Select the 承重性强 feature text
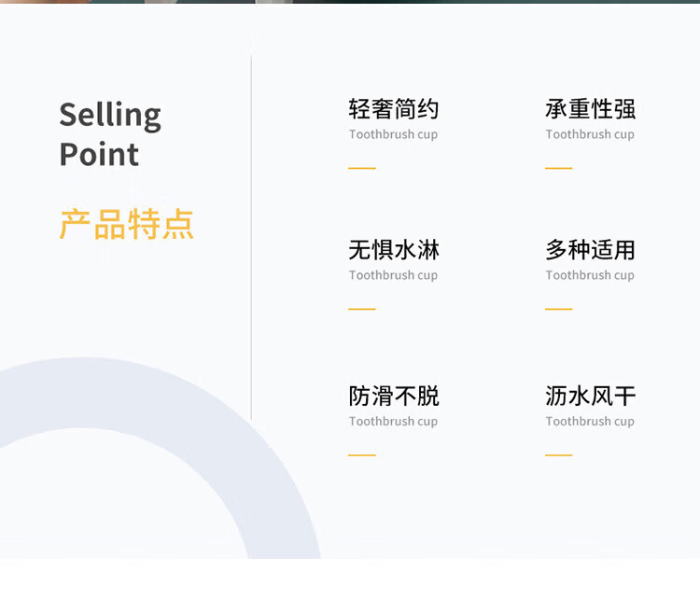 click(590, 109)
